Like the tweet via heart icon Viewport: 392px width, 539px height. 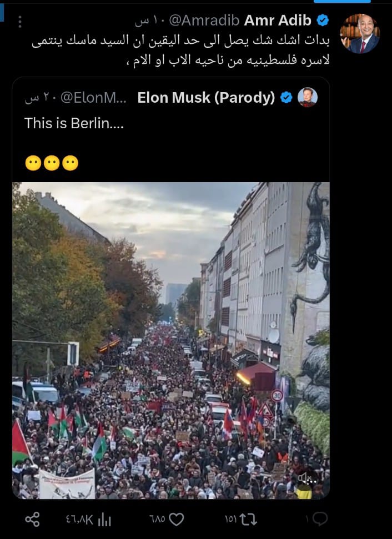177,519
